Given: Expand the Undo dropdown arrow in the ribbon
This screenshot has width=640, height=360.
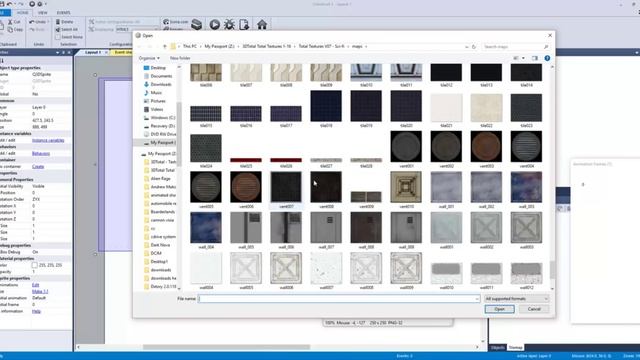Looking at the screenshot, I should (x=48, y=22).
